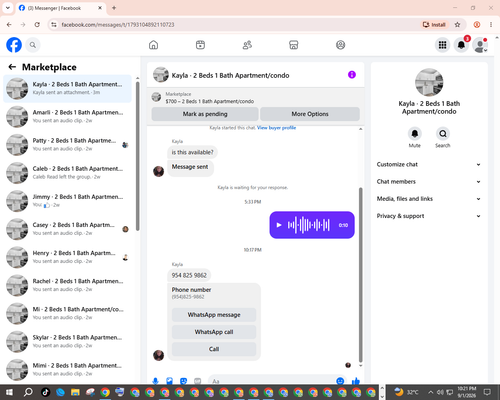
Task: Open Windows taskbar search
Action: tap(28, 392)
